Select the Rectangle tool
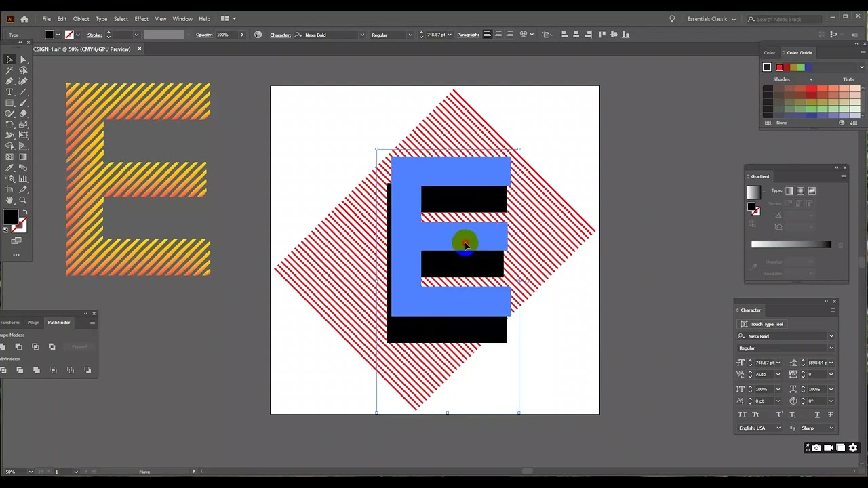Image resolution: width=868 pixels, height=488 pixels. pyautogui.click(x=9, y=103)
